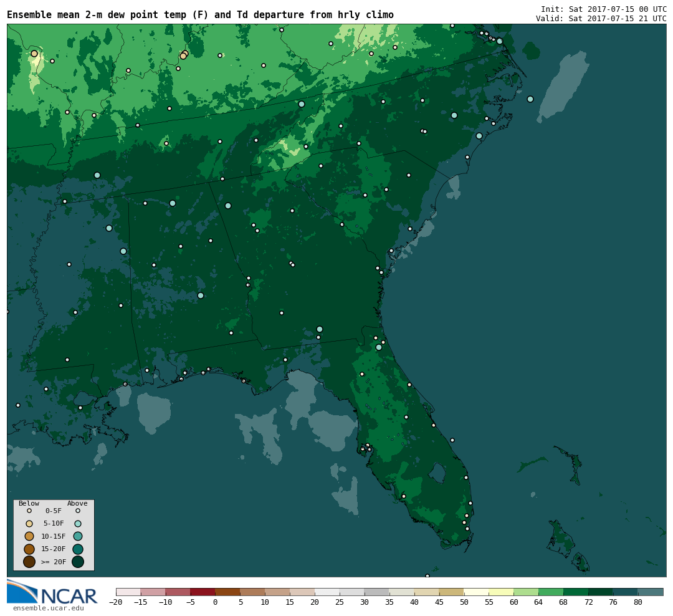Viewport: 673px width, 616px height.
Task: Click the '10-15F' legend label
Action: 54,536
